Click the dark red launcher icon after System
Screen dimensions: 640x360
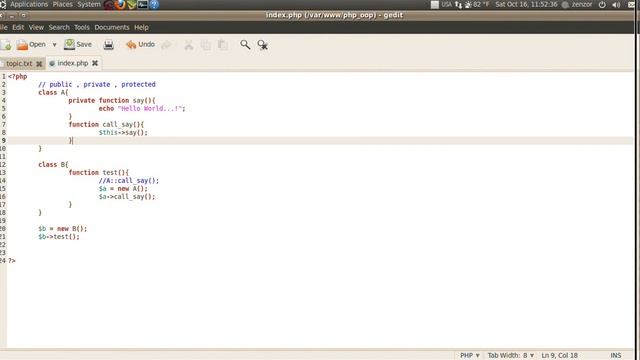click(109, 5)
